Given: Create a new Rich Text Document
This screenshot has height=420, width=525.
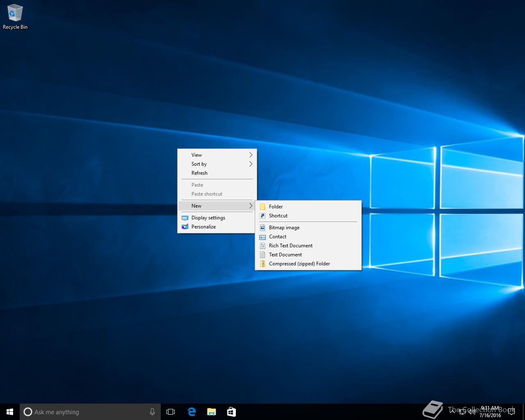Looking at the screenshot, I should pos(308,246).
